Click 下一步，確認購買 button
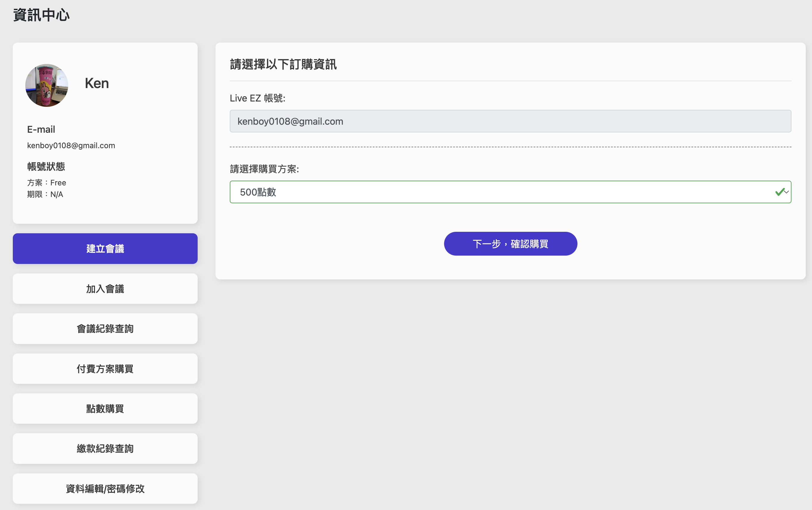The height and width of the screenshot is (510, 812). [x=510, y=243]
